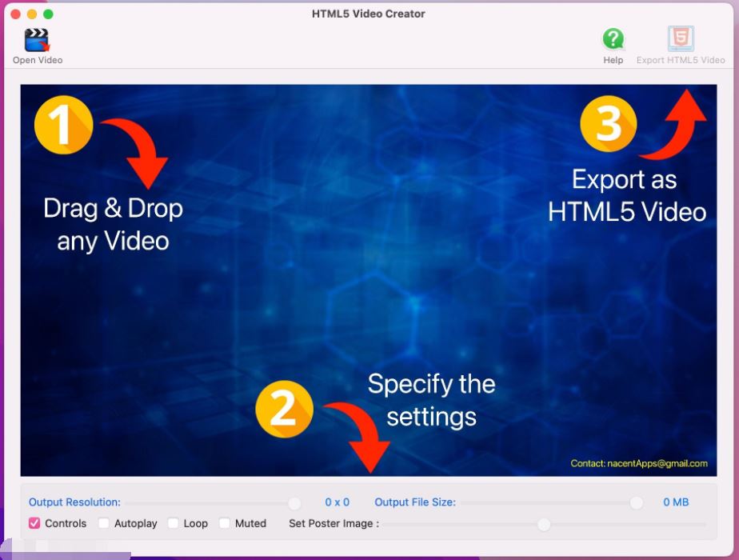Click the Output Resolution label
This screenshot has width=739, height=560.
click(74, 502)
